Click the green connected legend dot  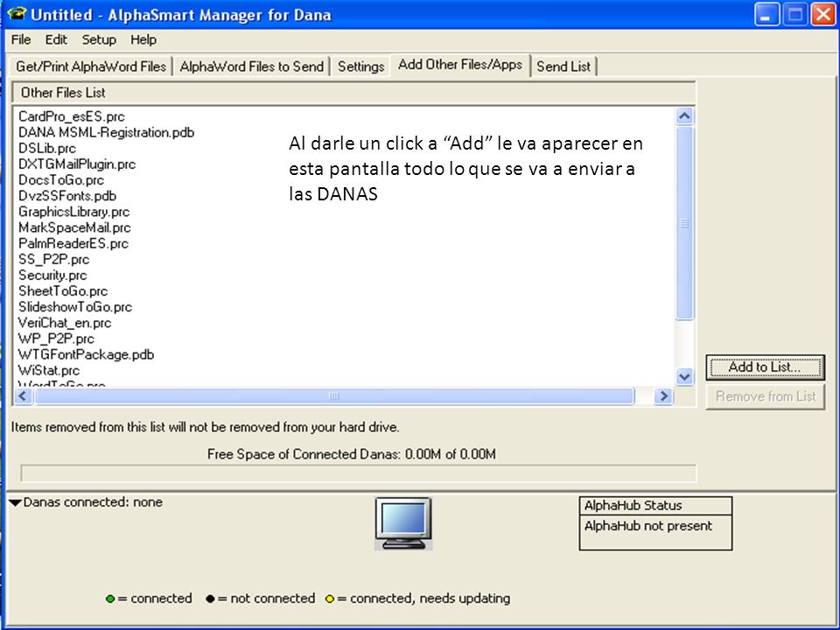[x=110, y=598]
